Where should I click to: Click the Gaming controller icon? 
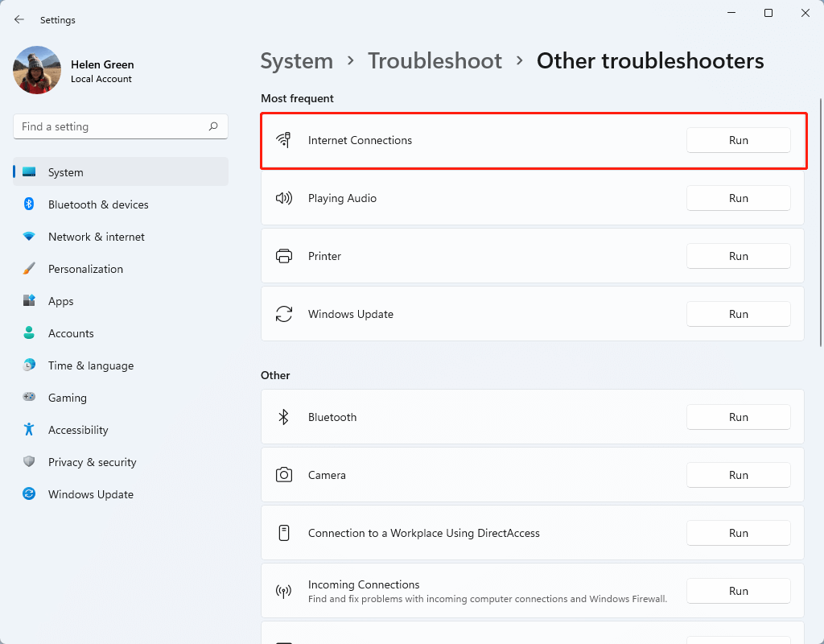pos(29,397)
